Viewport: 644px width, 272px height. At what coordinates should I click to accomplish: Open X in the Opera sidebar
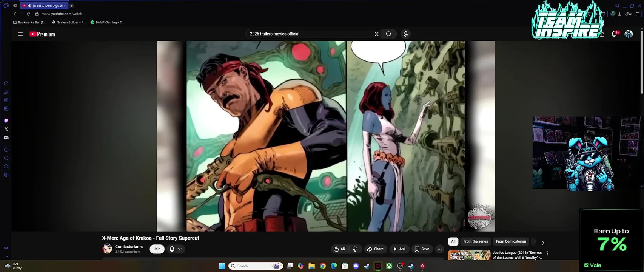coord(6,129)
